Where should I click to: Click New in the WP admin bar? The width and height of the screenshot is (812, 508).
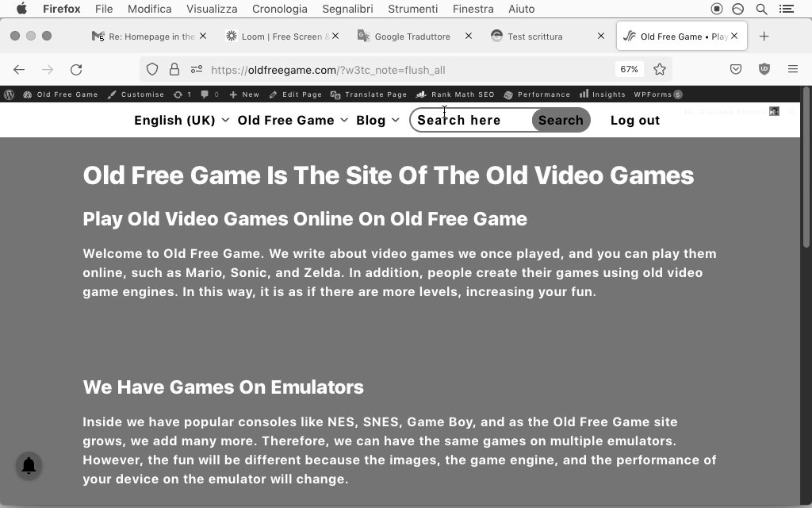point(244,94)
